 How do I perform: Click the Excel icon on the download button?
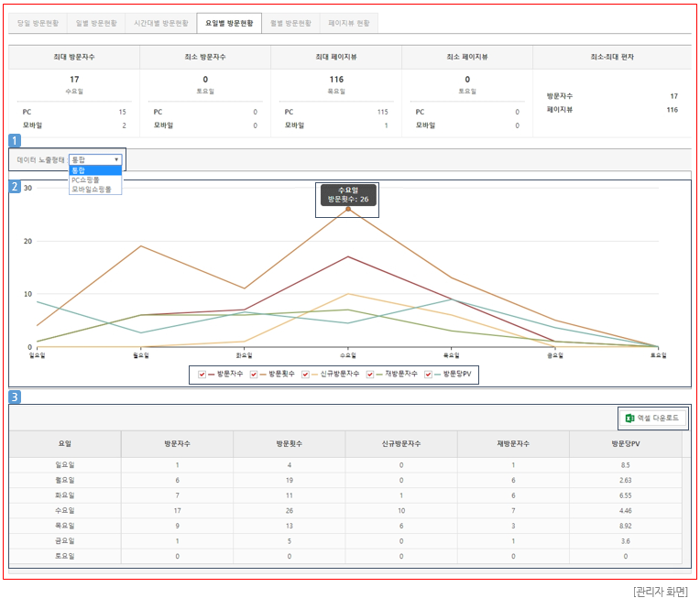630,418
